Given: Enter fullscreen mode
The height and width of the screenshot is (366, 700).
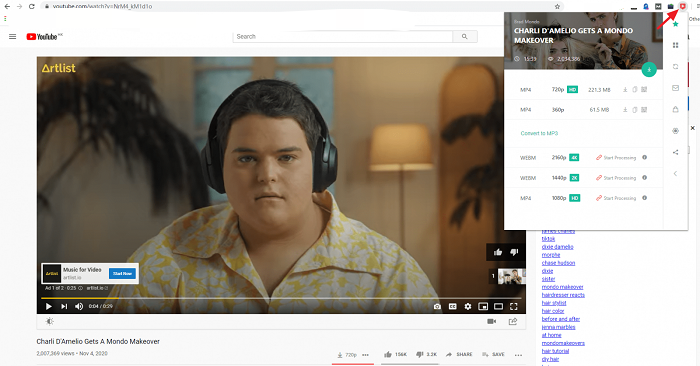Looking at the screenshot, I should pos(514,306).
